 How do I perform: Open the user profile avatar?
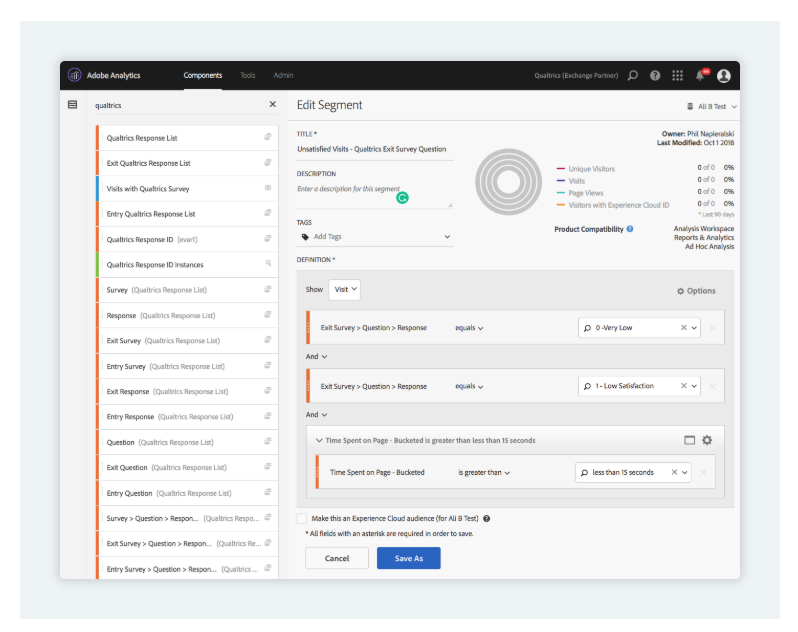tap(724, 76)
